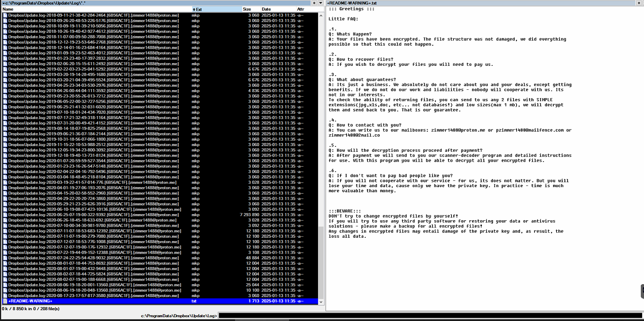The image size is (644, 321).
Task: Click the file icon of DropboxUpdate.log-2019-04-26-00-44-04-111-3592
Action: point(5,91)
